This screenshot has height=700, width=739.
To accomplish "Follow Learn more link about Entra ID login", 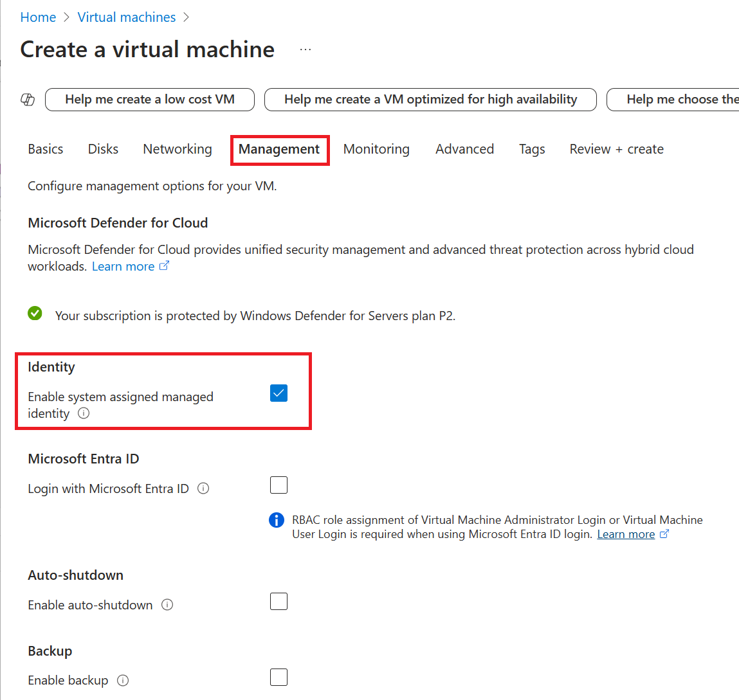I will point(626,534).
